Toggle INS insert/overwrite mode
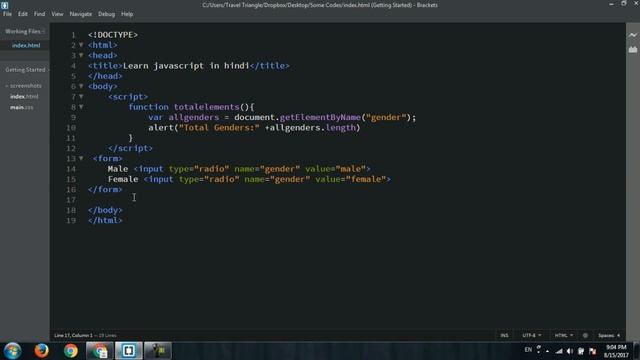The width and height of the screenshot is (640, 360). pyautogui.click(x=504, y=336)
